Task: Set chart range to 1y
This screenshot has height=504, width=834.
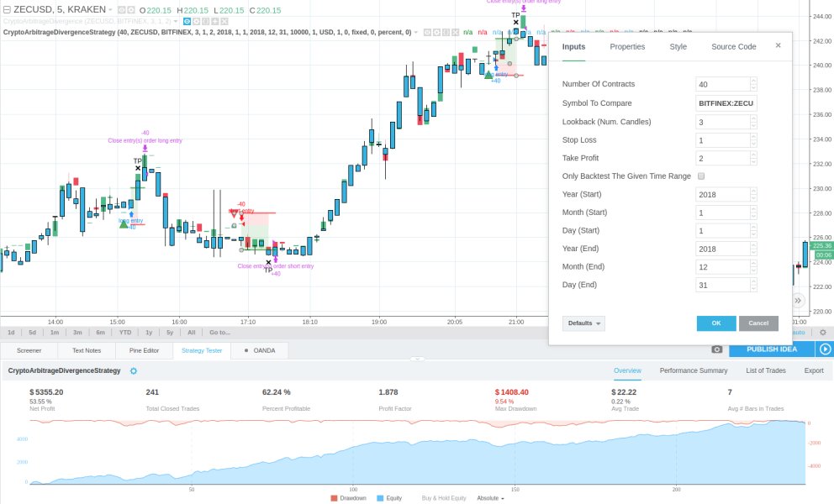Action: click(149, 333)
